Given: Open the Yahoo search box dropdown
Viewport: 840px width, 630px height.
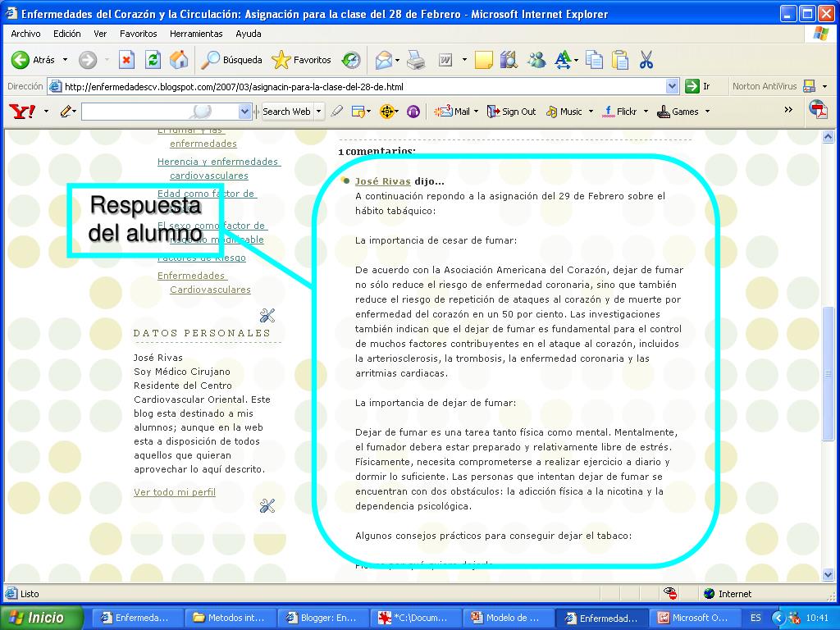Looking at the screenshot, I should point(244,112).
